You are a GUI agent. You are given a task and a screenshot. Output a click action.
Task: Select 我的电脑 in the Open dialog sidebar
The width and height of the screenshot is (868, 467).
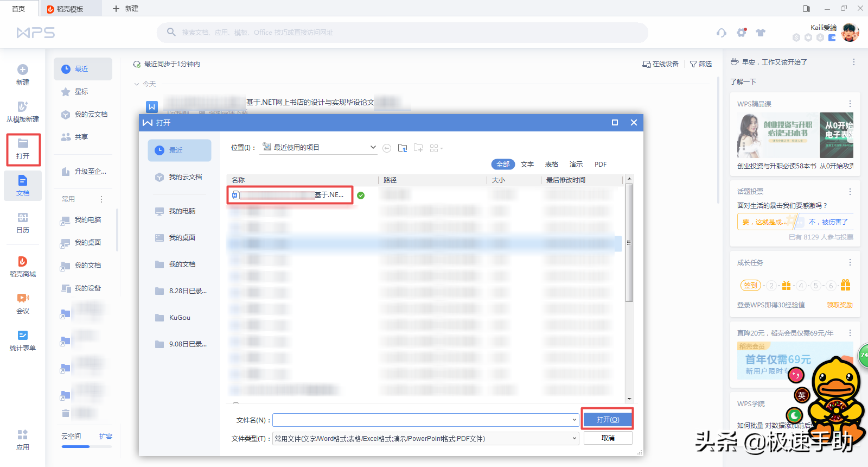pyautogui.click(x=180, y=211)
